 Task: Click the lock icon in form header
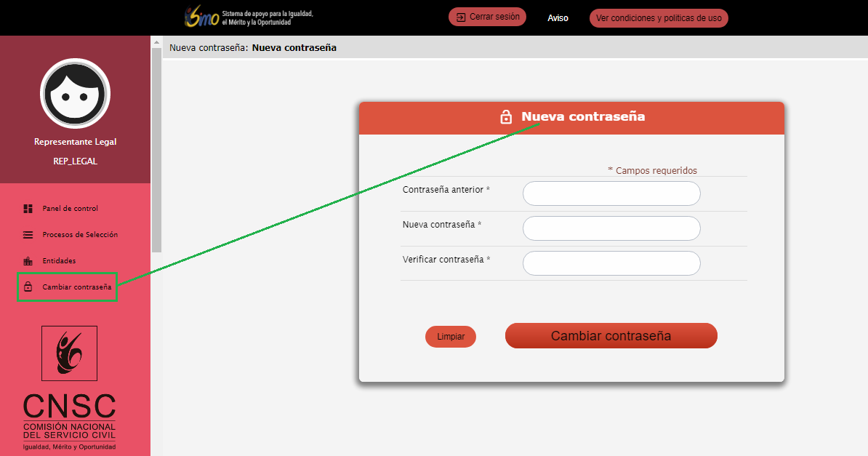pyautogui.click(x=506, y=117)
